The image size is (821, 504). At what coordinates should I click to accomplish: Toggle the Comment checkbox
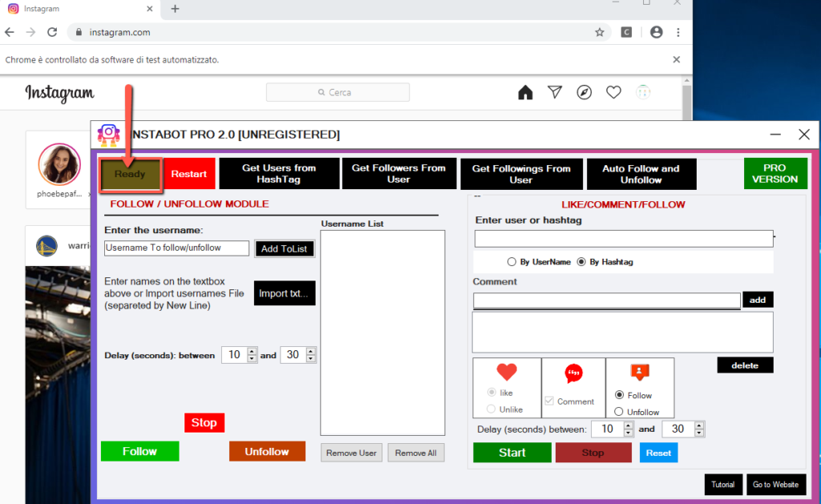[x=549, y=401]
